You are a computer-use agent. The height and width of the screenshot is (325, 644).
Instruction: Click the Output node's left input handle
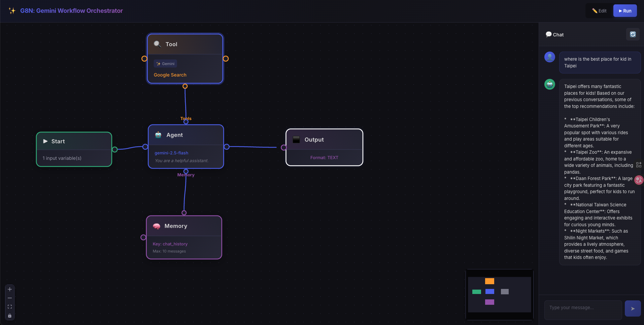[x=284, y=147]
